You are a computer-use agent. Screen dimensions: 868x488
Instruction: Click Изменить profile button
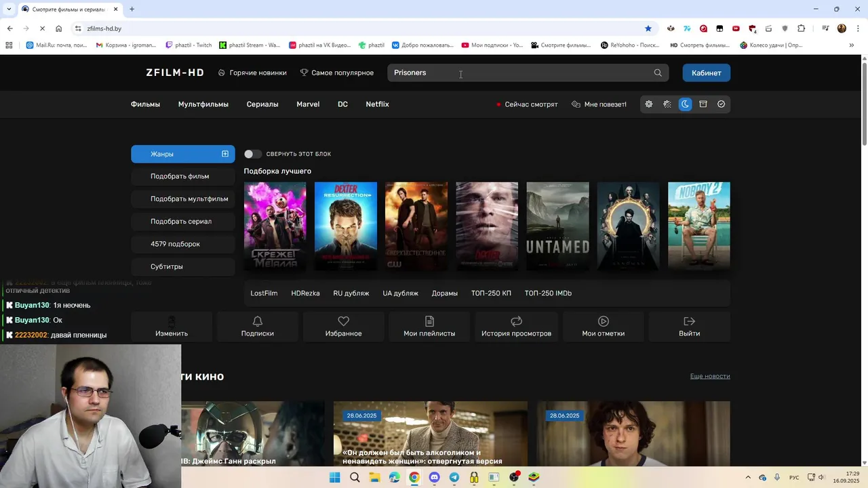[x=172, y=326]
